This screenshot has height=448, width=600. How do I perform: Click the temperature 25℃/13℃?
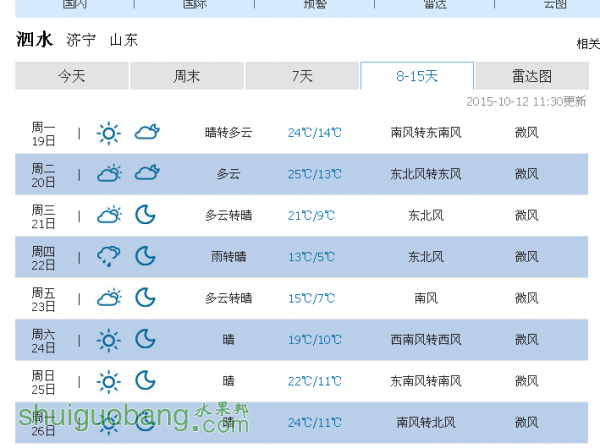click(315, 174)
